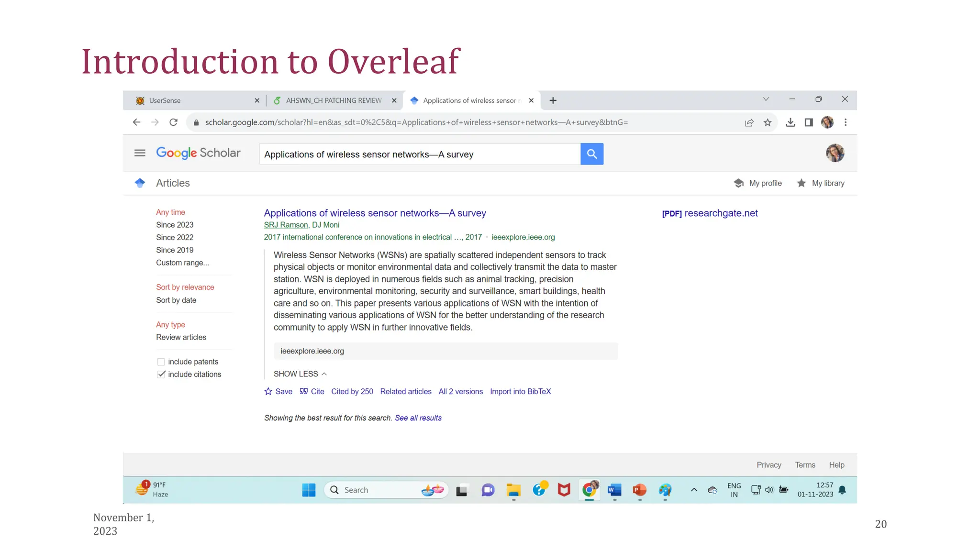The width and height of the screenshot is (980, 551).
Task: Open the Chrome profile avatar in toolbar
Action: (x=827, y=122)
